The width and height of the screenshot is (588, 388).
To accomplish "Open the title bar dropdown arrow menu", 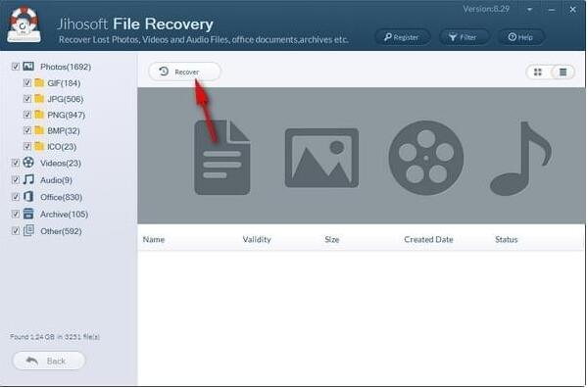I will pos(529,10).
